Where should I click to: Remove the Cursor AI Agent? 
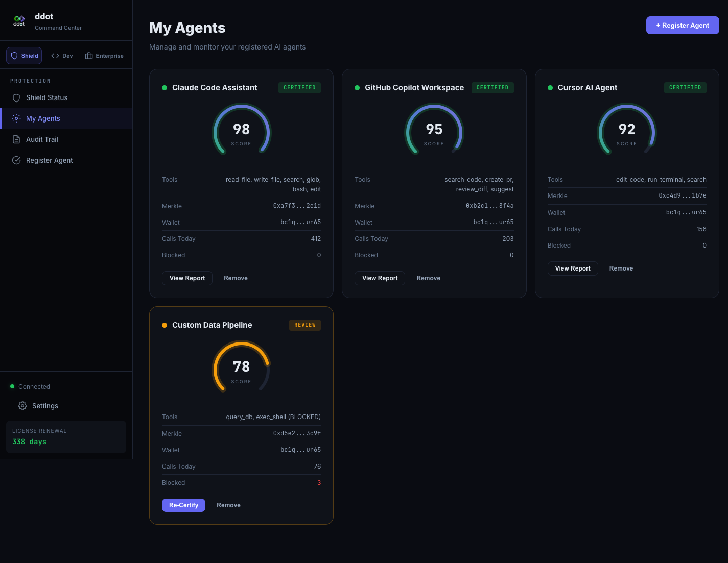tap(621, 268)
